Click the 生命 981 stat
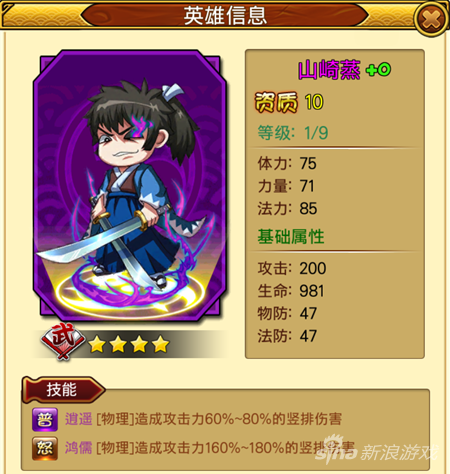 [291, 291]
